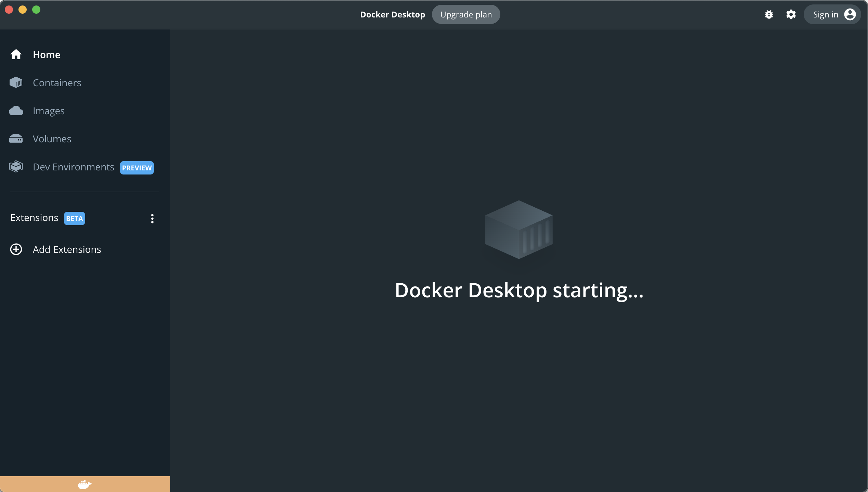
Task: Select the Volumes label
Action: (x=52, y=139)
